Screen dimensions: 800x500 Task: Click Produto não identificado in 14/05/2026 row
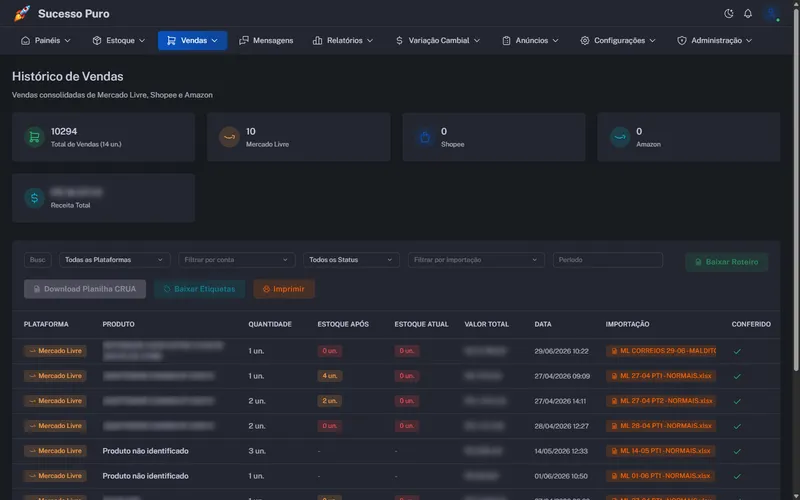click(145, 451)
